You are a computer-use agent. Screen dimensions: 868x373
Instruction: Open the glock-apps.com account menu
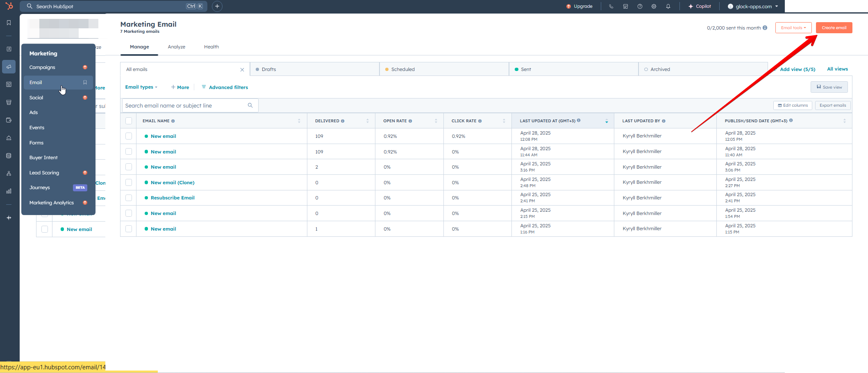coord(753,6)
